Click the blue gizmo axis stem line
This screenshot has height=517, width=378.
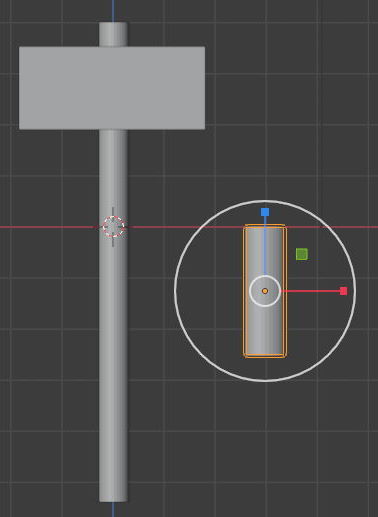tap(265, 246)
